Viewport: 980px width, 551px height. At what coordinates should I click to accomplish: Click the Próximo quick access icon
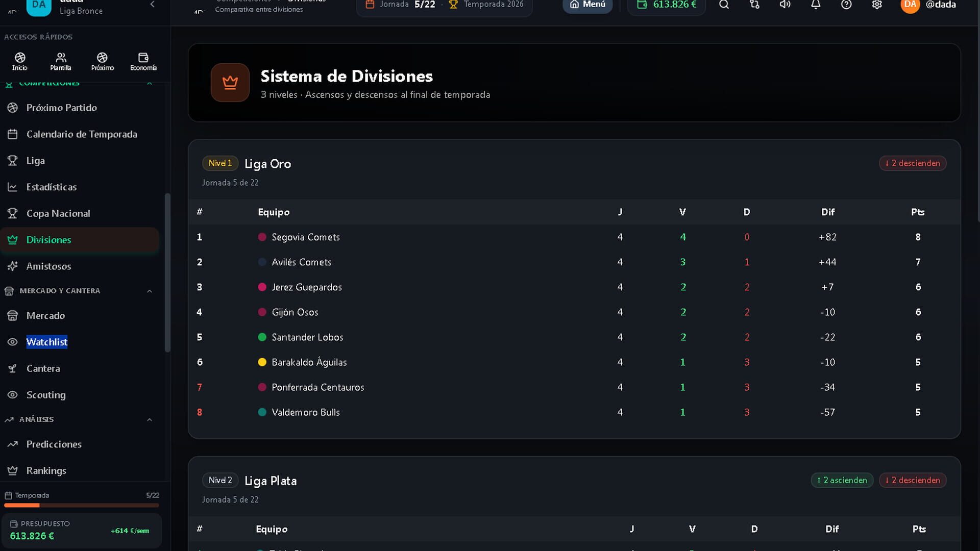103,61
